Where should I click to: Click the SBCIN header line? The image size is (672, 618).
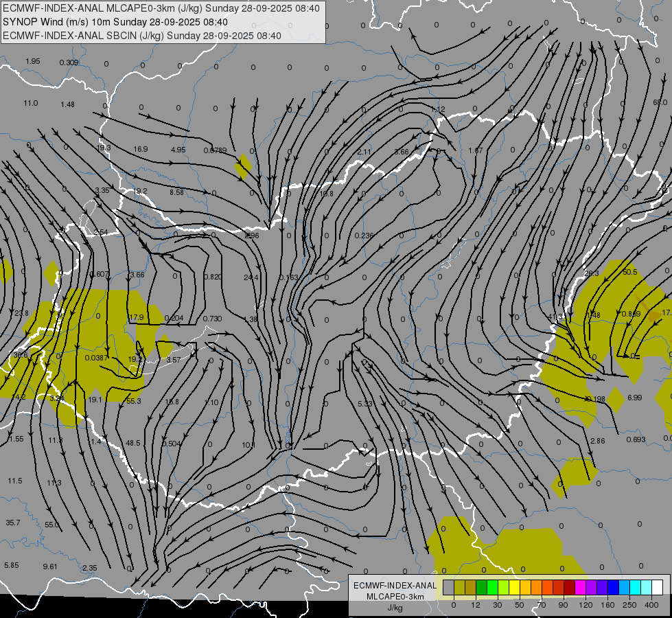(x=142, y=36)
